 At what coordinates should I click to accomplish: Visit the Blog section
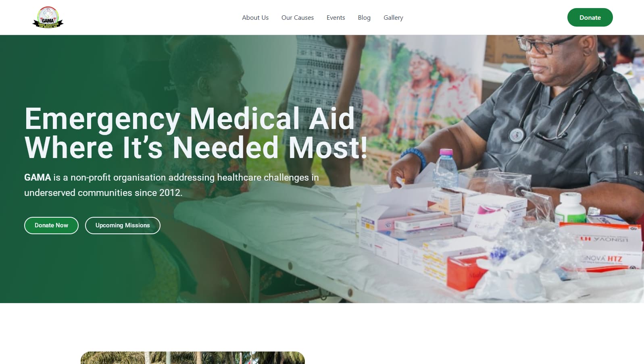(x=364, y=18)
